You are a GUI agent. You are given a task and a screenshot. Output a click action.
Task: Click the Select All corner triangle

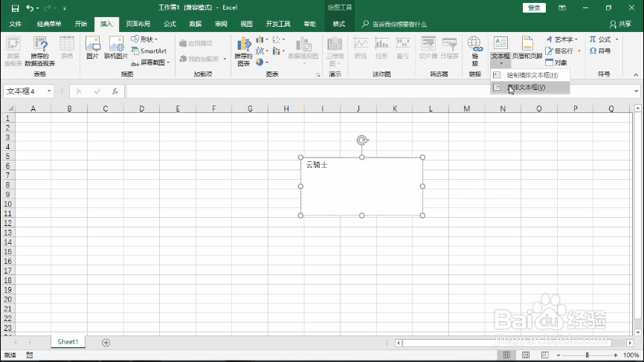10,109
